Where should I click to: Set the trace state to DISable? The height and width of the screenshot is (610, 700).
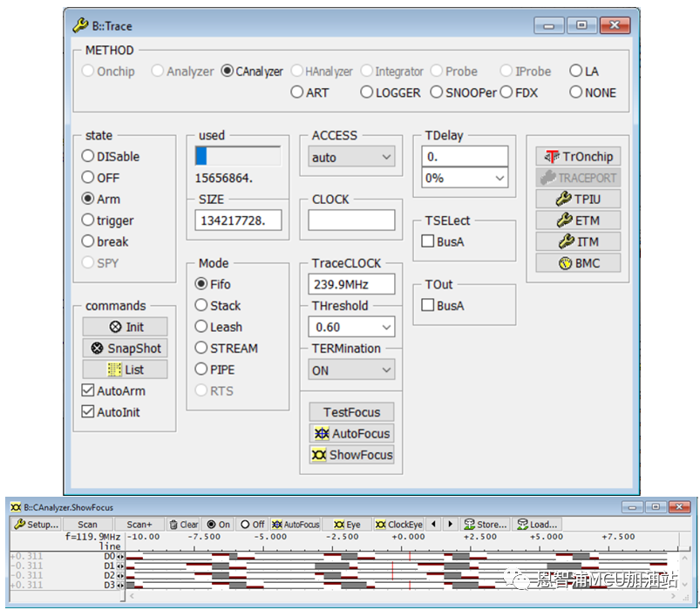tap(110, 156)
